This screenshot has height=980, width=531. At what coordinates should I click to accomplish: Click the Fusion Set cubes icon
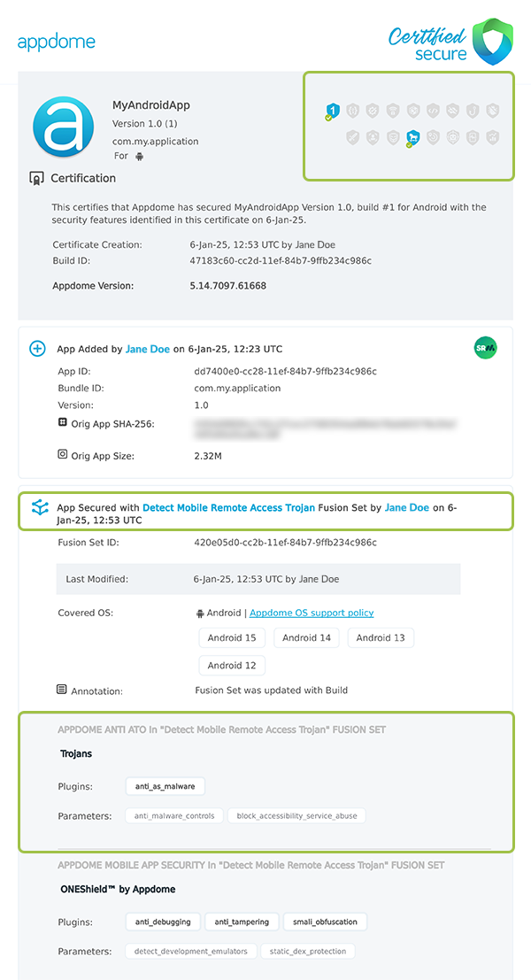pos(40,507)
